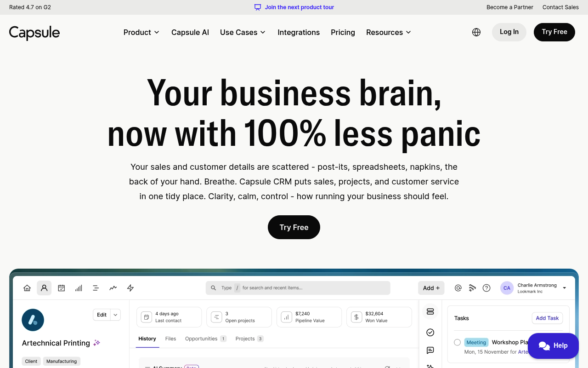Switch to the Files tab
The image size is (588, 368).
point(170,339)
